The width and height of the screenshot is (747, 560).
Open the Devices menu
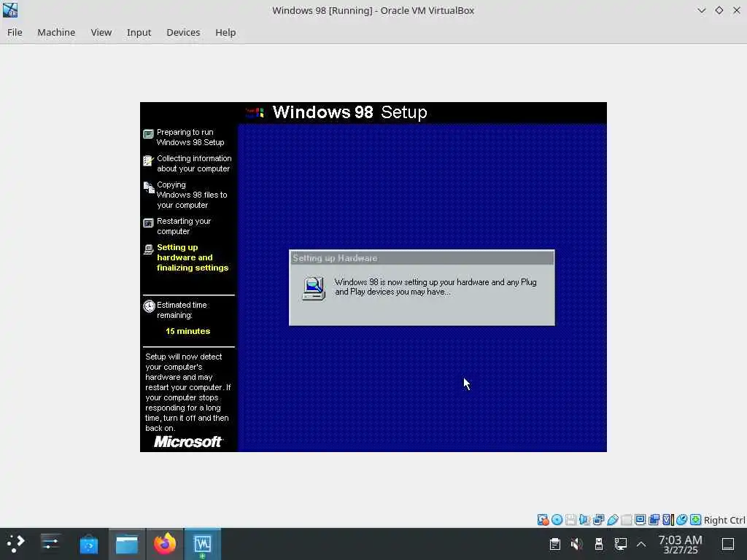(183, 32)
